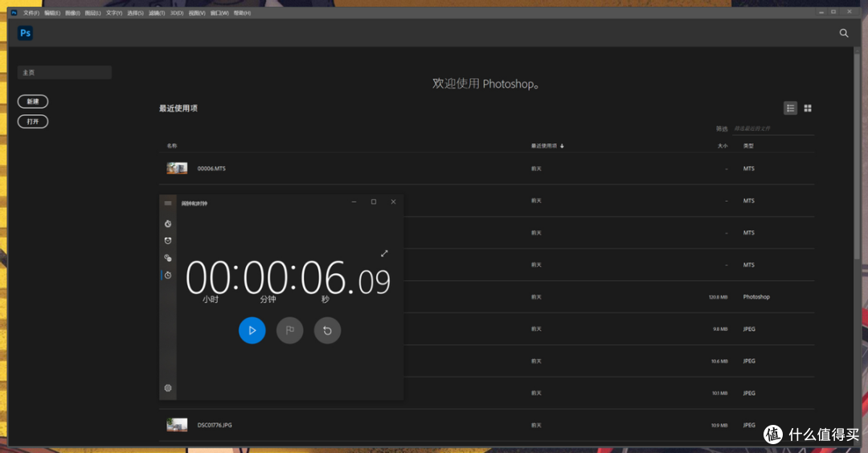
Task: Open the 窗口(W) menu
Action: click(x=219, y=13)
